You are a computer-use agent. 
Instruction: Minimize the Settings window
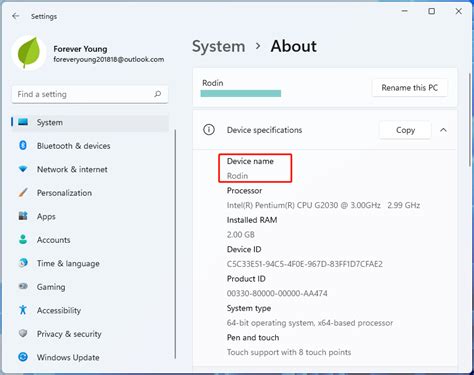405,11
